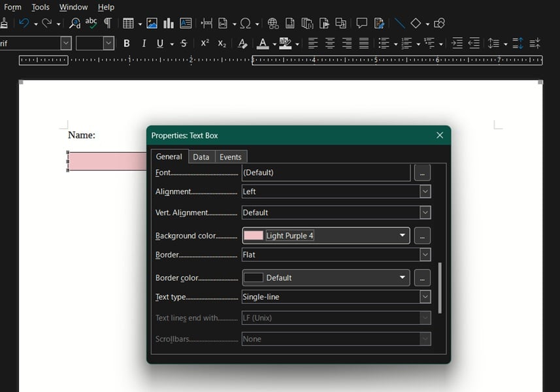Toggle Strikethrough formatting
The height and width of the screenshot is (392, 560).
[184, 44]
